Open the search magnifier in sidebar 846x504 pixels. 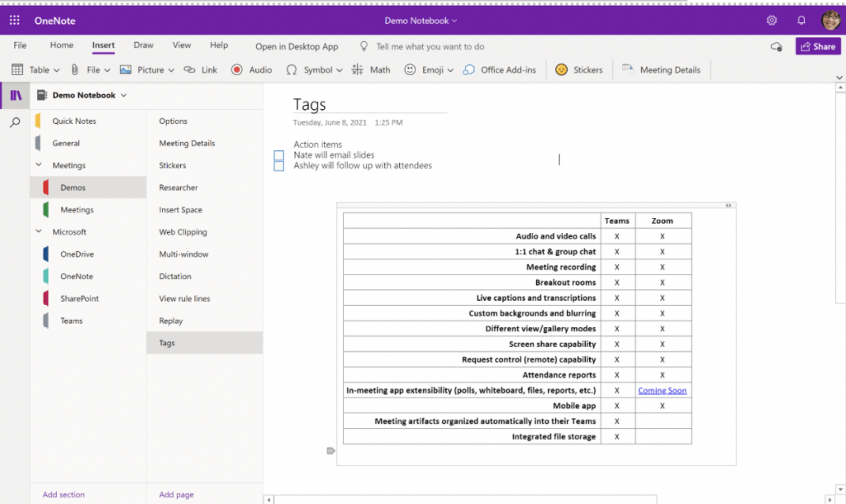[15, 122]
